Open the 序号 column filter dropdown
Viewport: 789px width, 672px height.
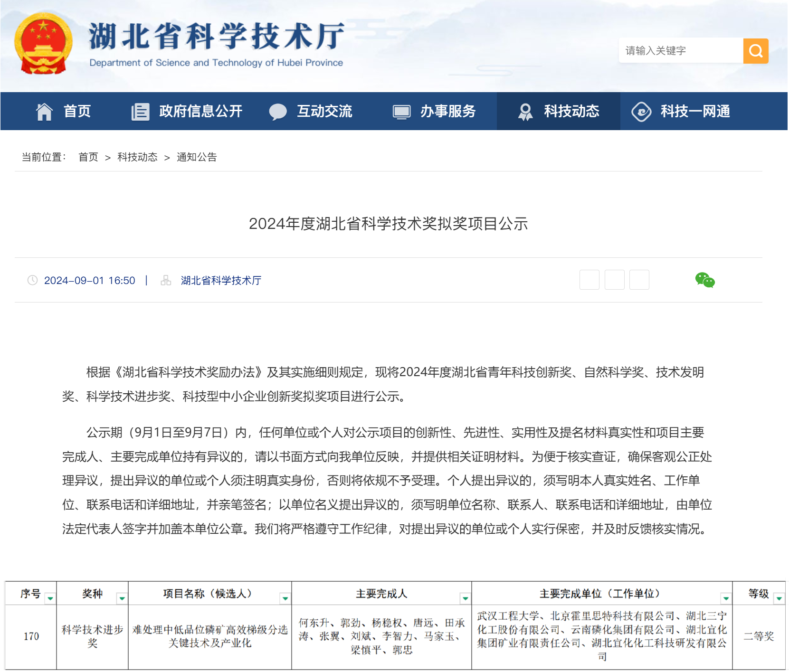[x=50, y=598]
